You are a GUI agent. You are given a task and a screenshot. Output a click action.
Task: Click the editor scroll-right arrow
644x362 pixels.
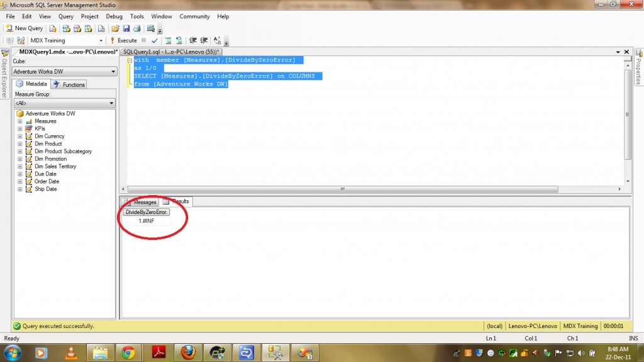[x=619, y=189]
